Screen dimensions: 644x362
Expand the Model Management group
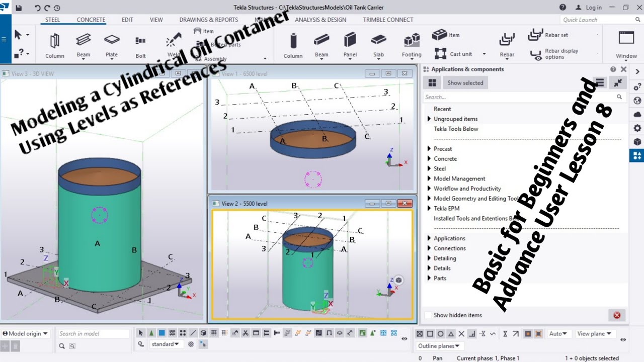point(429,178)
